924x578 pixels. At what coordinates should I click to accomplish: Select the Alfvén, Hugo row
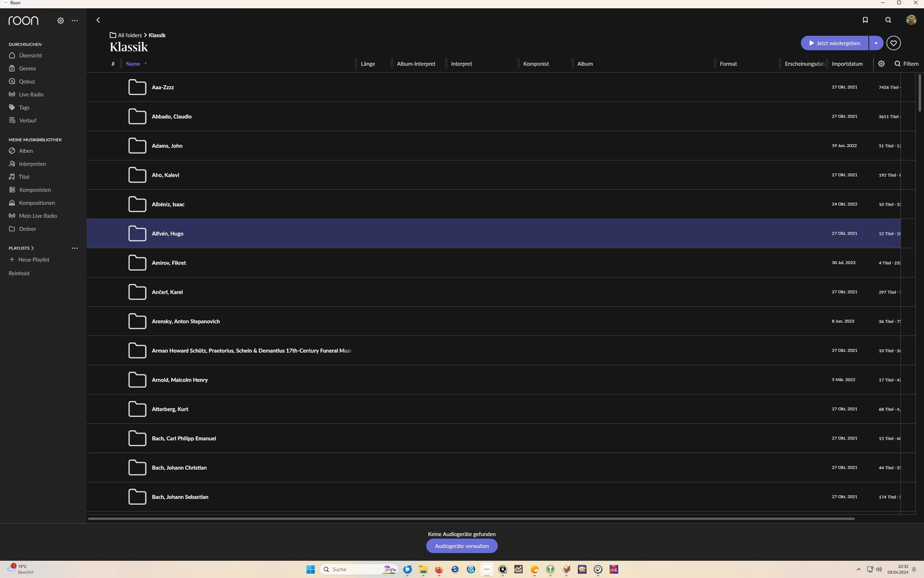pyautogui.click(x=493, y=234)
